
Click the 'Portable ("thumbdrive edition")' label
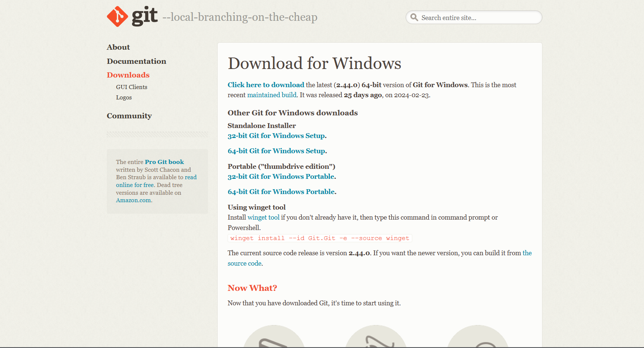[x=281, y=167]
